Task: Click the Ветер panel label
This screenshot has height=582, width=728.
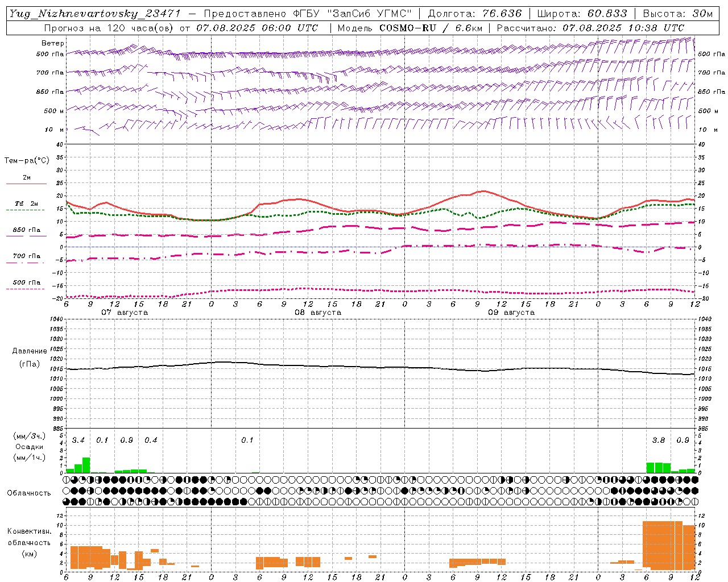Action: 53,43
